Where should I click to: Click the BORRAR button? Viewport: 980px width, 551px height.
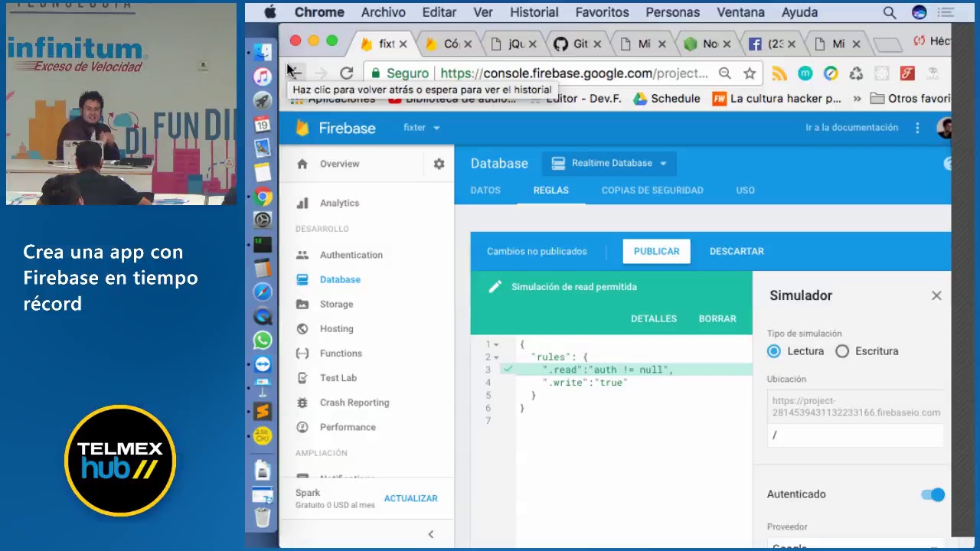click(x=717, y=319)
